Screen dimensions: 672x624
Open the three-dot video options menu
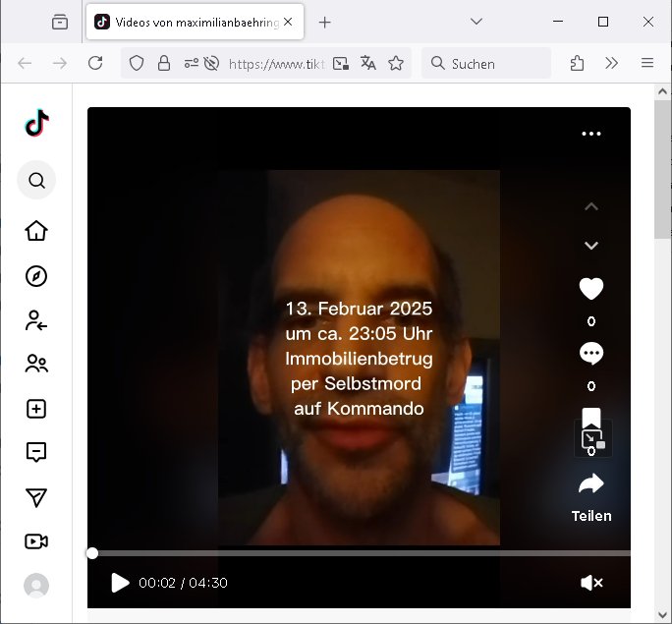click(x=590, y=134)
